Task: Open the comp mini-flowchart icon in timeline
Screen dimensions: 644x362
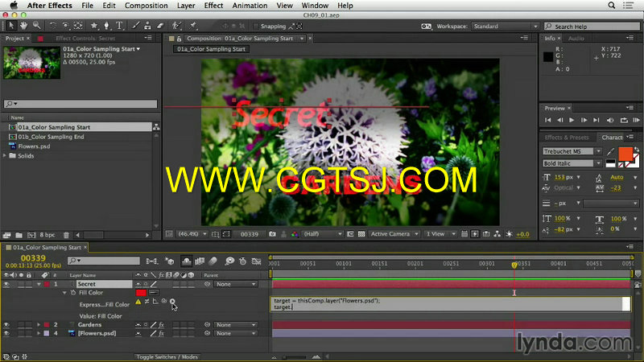Action: [x=151, y=261]
